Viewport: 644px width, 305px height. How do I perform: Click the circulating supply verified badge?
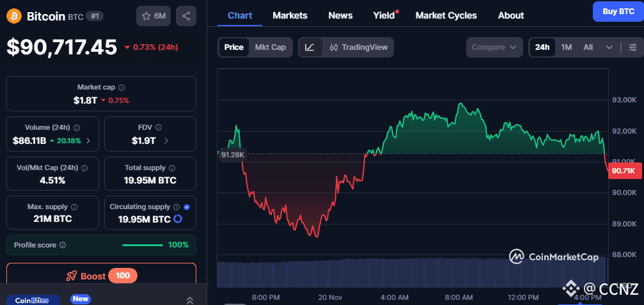187,207
